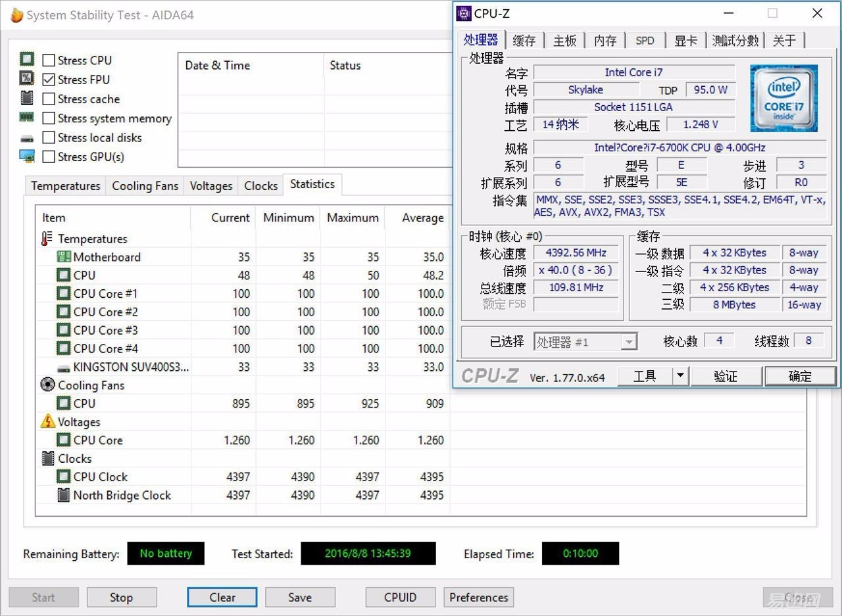
Task: Click the Intel Core i7 logo
Action: (x=783, y=98)
